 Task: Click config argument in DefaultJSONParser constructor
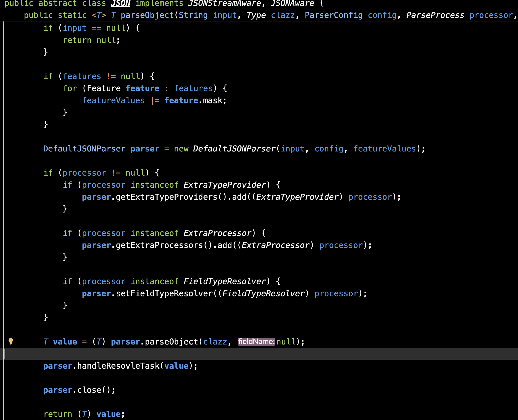[x=329, y=149]
